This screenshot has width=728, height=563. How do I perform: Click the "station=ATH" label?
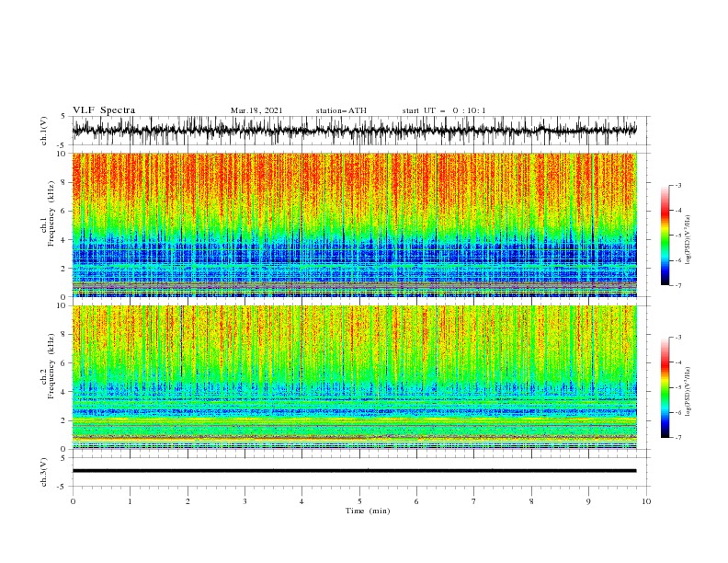[x=341, y=110]
